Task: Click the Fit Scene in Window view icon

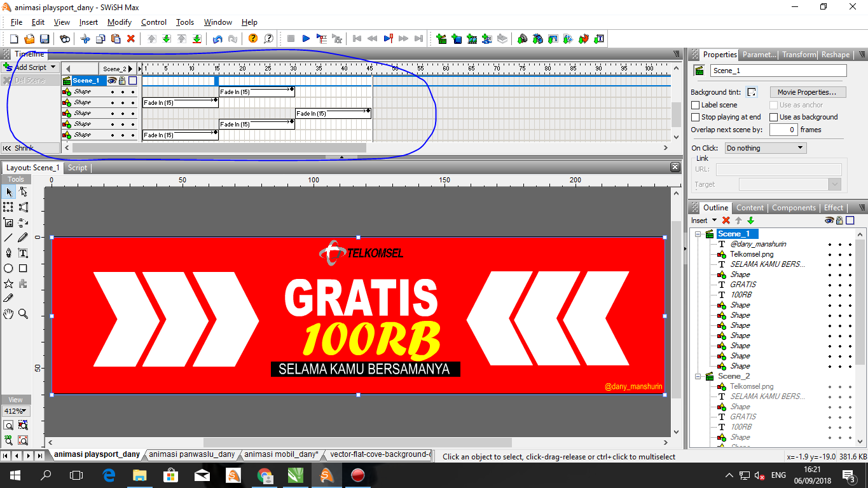Action: pos(9,425)
